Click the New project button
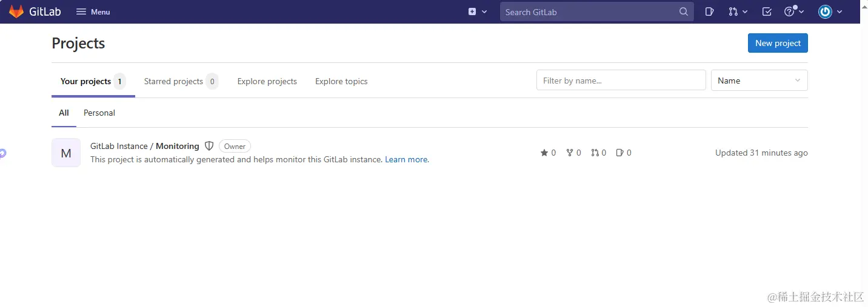Screen dimensions: 868x307 pyautogui.click(x=778, y=43)
